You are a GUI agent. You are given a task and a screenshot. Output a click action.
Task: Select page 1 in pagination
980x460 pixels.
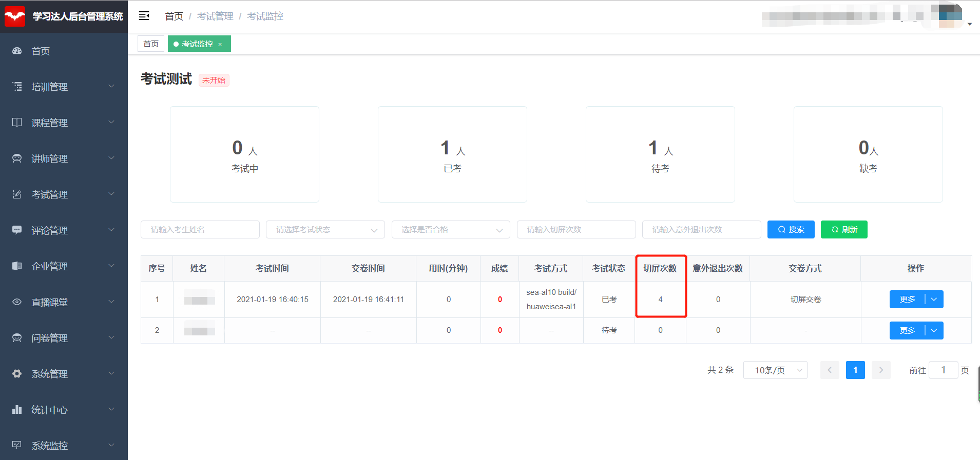855,370
